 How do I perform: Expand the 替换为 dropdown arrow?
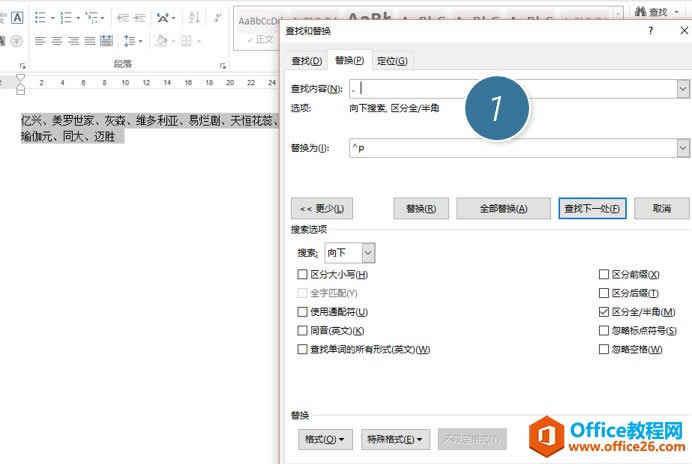pos(683,148)
